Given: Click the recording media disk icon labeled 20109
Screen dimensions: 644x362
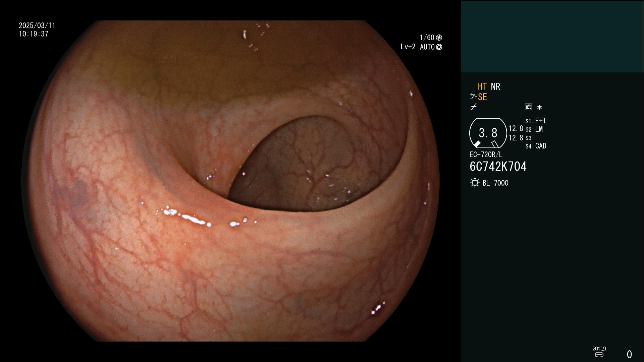Looking at the screenshot, I should point(599,355).
